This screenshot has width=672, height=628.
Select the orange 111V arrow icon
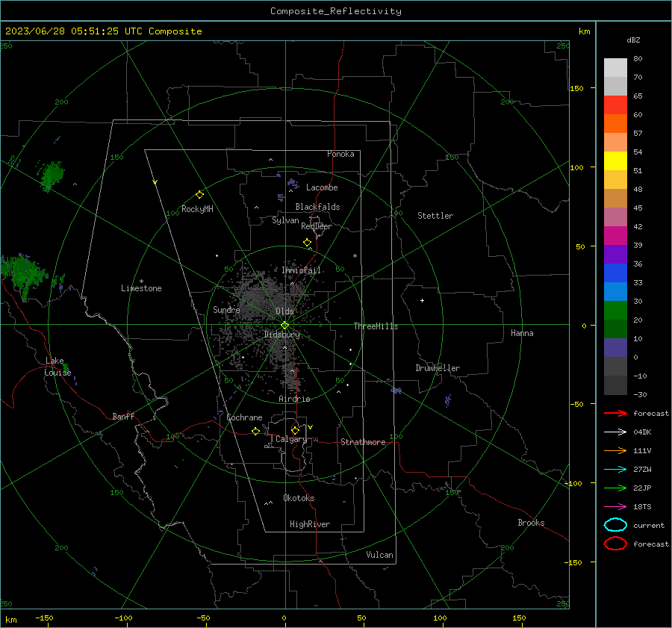[x=615, y=450]
